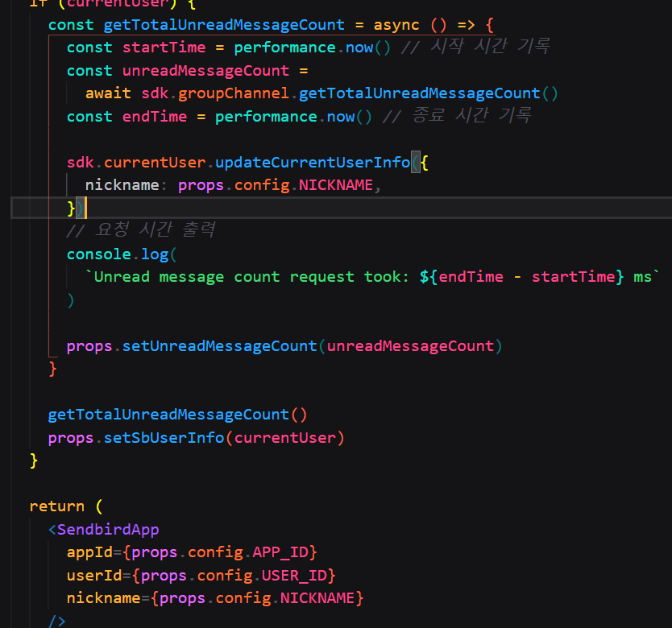Click 'groupChannel' in the sdk call
Screen dimensions: 672x628
pyautogui.click(x=234, y=93)
